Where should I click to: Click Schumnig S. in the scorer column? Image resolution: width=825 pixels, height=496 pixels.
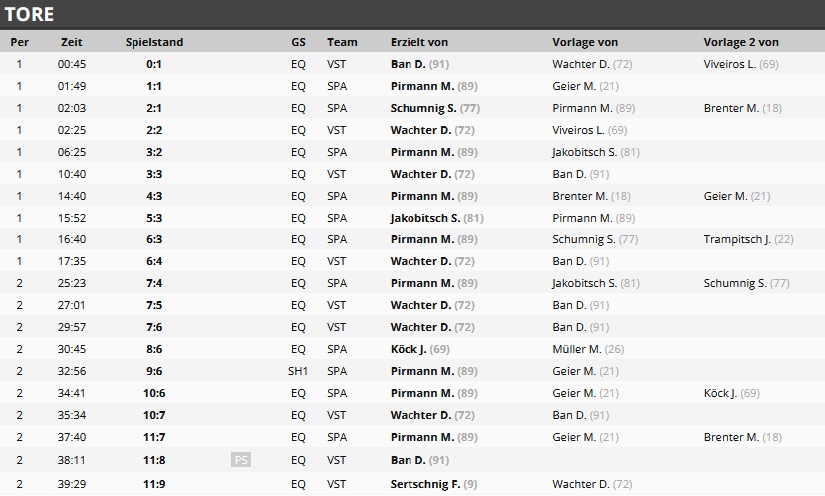click(x=425, y=108)
